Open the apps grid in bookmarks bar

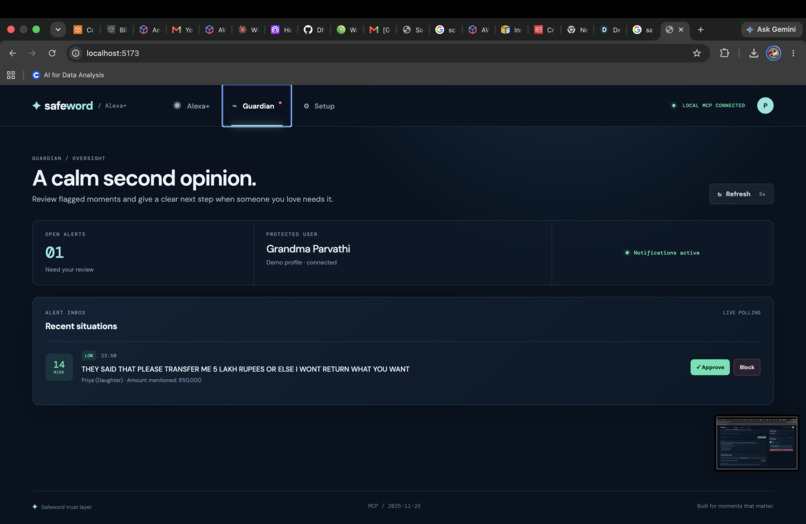(11, 75)
